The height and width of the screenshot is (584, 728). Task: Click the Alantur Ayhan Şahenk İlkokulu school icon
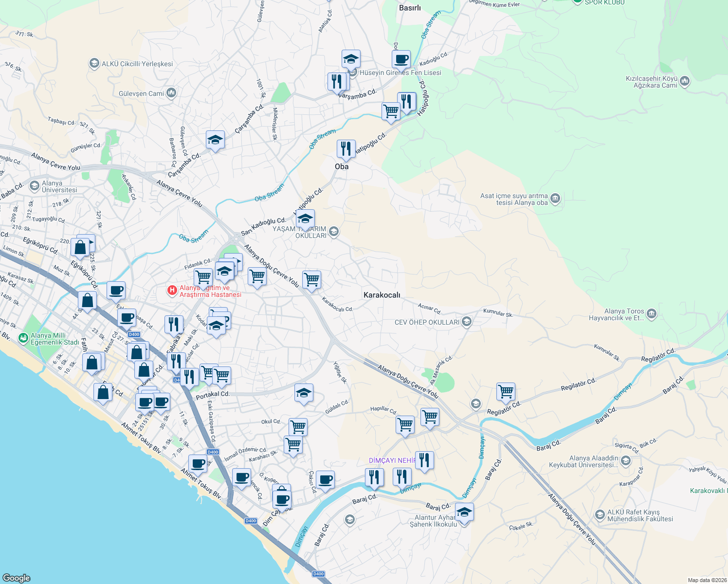click(465, 512)
